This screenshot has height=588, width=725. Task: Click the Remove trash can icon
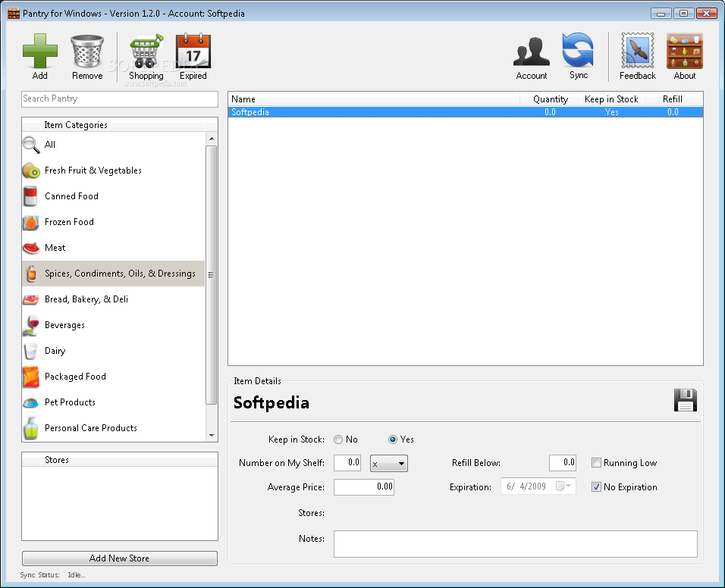click(x=87, y=51)
